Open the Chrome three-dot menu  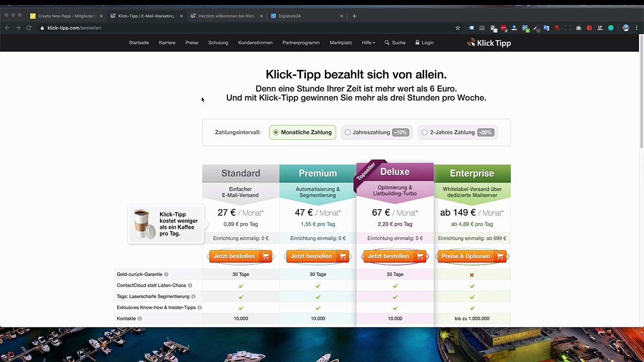click(x=636, y=28)
